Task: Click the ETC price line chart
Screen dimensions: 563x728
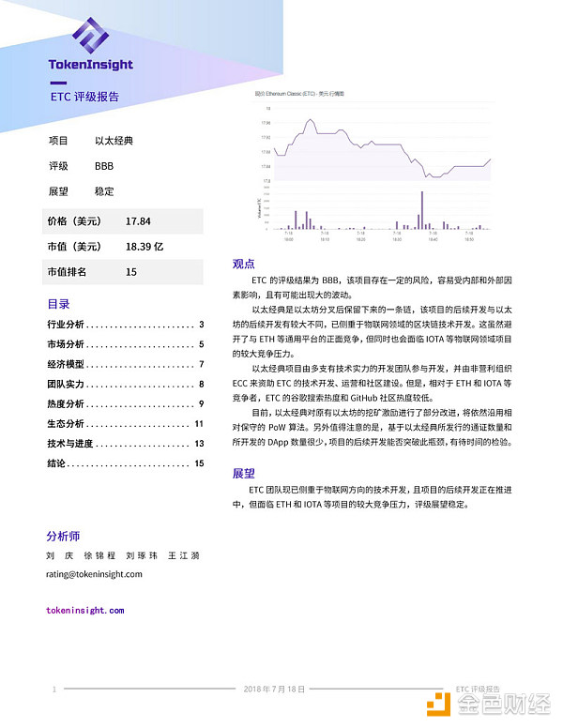Action: tap(382, 144)
